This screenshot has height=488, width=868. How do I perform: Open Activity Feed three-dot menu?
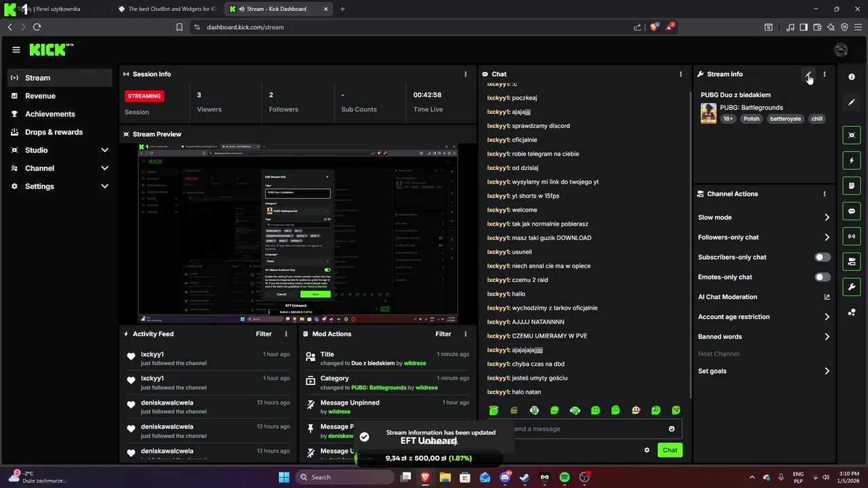[286, 333]
